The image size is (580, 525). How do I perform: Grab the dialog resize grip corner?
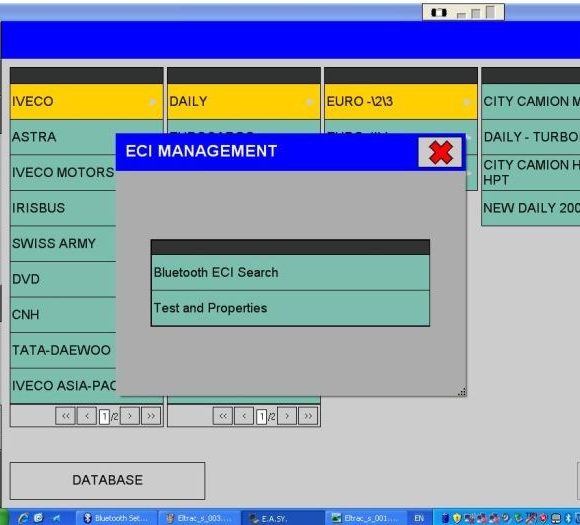pos(462,392)
